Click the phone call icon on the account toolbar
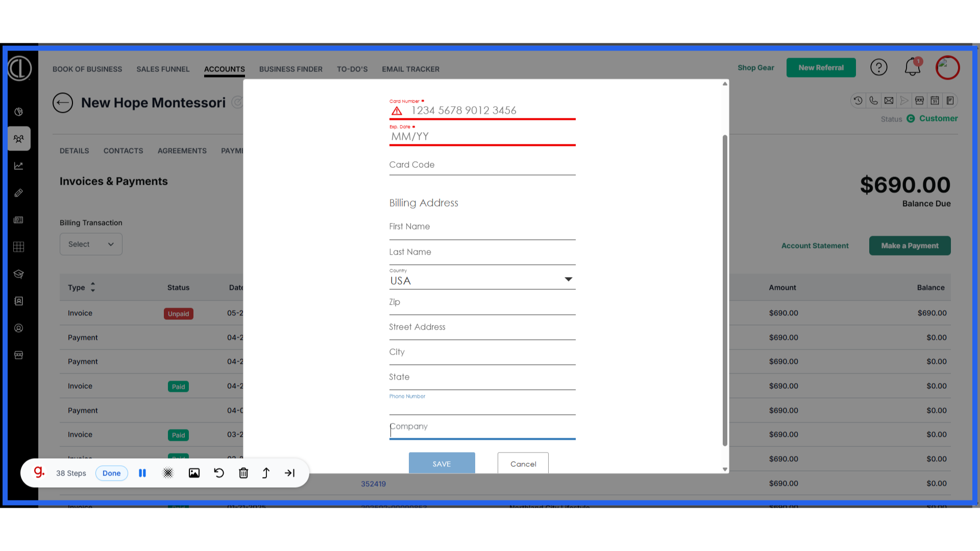 (873, 101)
